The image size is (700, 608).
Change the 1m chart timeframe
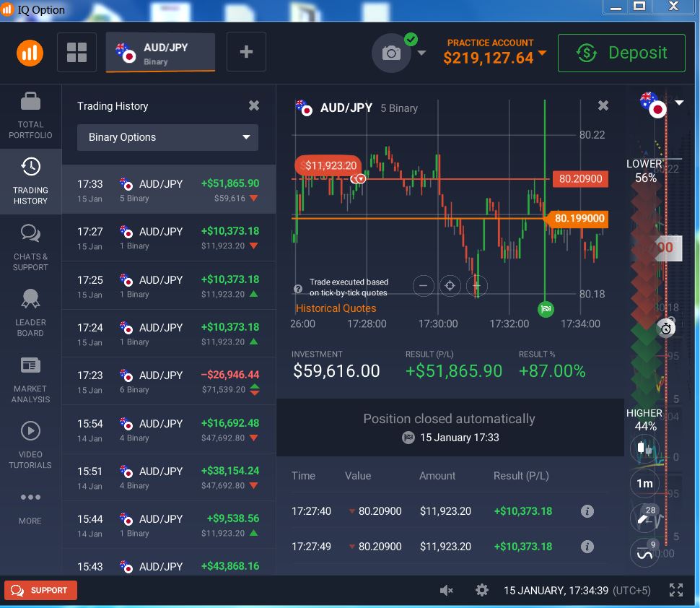[x=644, y=483]
